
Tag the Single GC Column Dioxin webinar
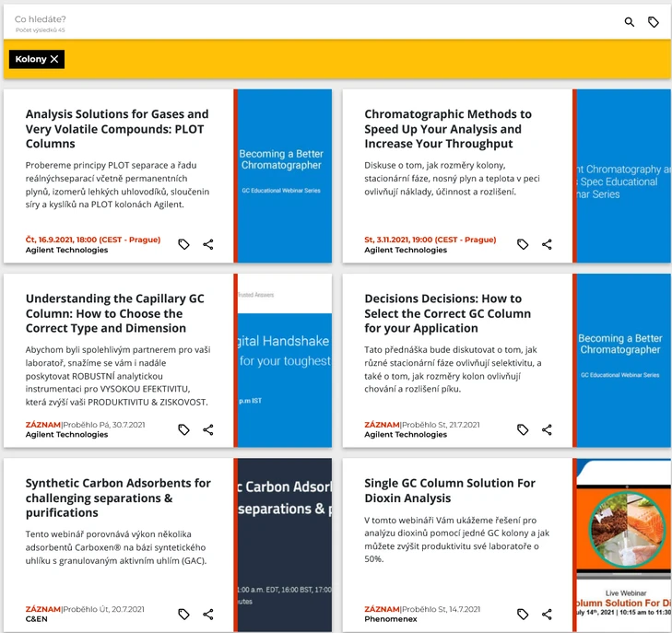pos(523,614)
